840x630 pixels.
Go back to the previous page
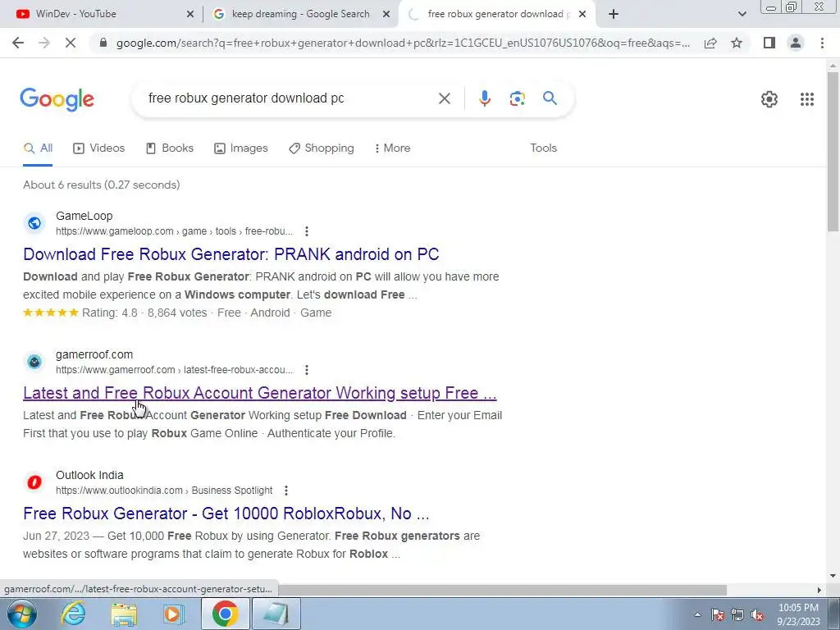pos(18,43)
